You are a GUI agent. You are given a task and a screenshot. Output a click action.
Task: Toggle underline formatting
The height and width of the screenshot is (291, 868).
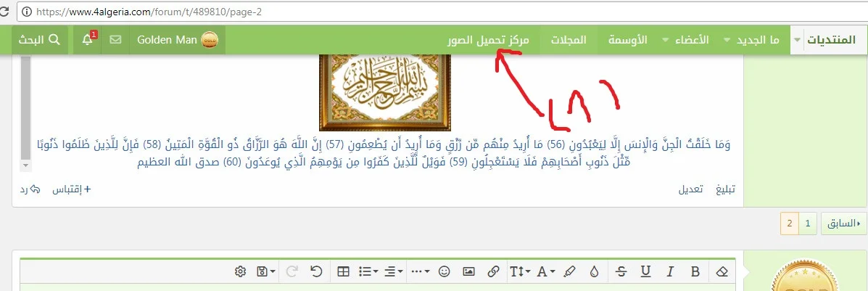645,271
